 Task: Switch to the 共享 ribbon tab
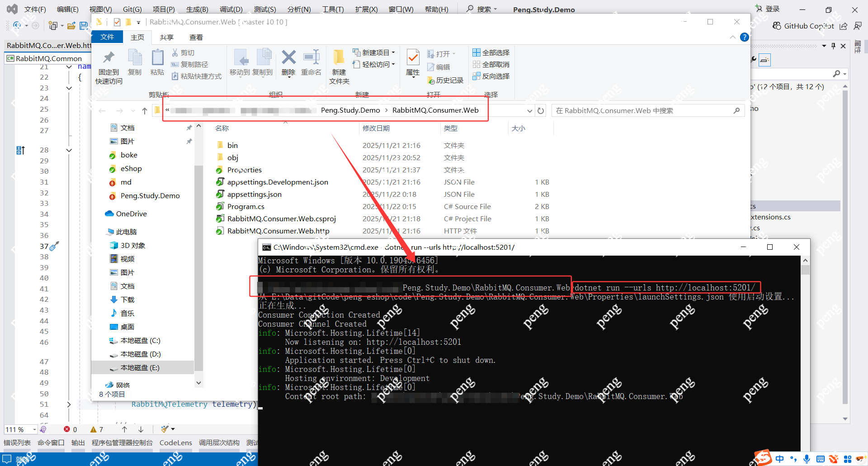click(x=166, y=37)
